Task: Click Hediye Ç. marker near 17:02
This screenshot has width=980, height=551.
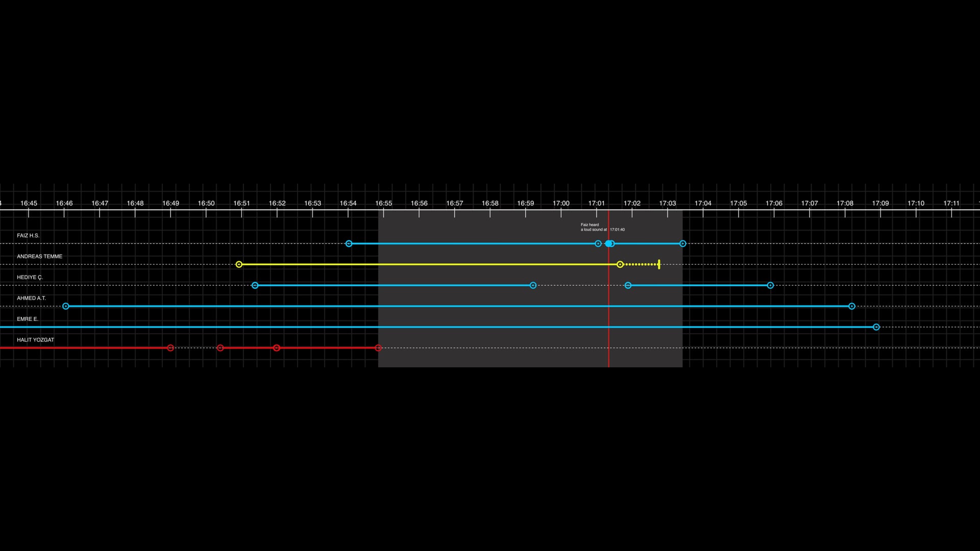Action: point(628,285)
